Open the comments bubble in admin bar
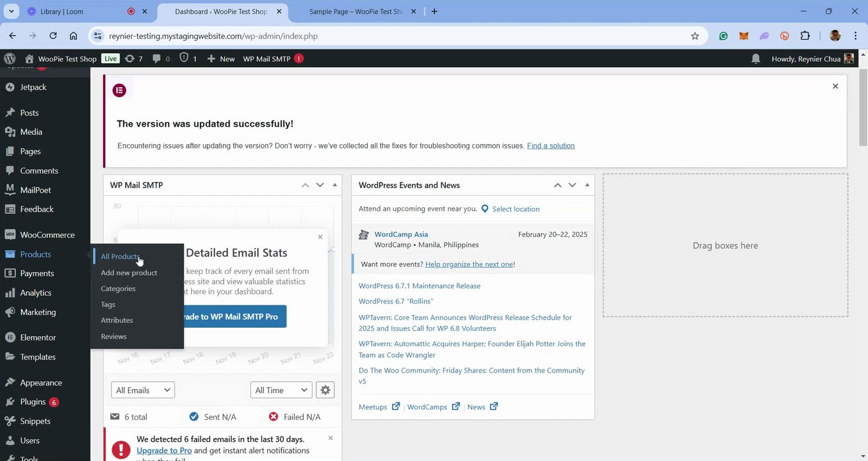Viewport: 868px width, 461px height. click(x=161, y=58)
